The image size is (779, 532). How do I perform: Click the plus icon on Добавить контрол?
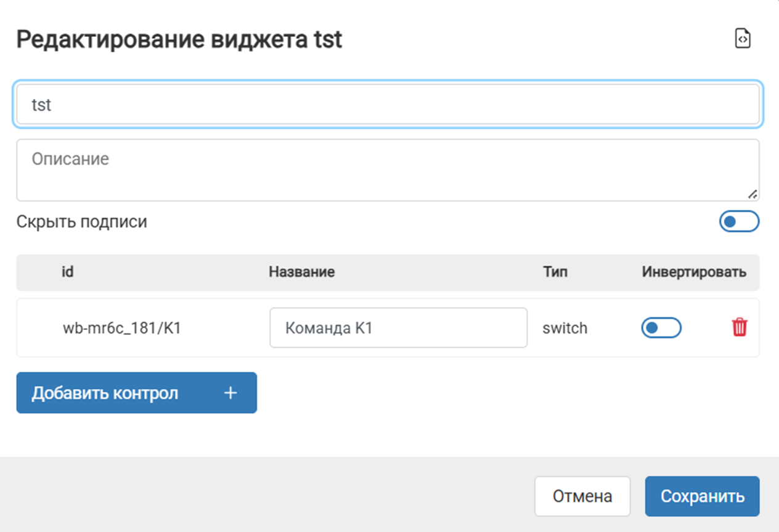[230, 393]
